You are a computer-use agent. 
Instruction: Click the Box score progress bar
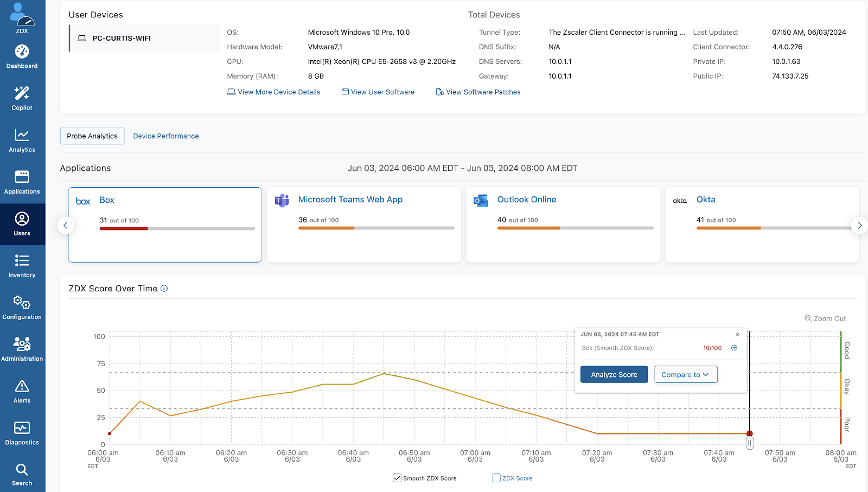pyautogui.click(x=177, y=229)
